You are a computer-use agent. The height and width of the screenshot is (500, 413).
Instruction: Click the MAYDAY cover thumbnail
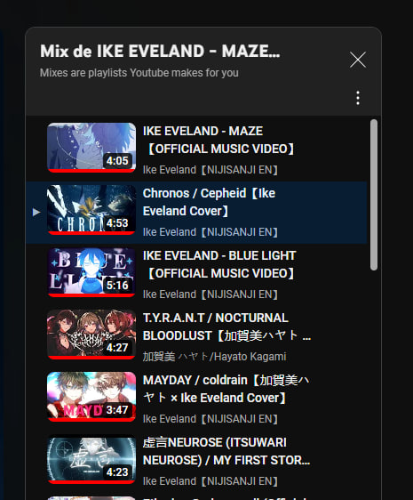coord(91,397)
